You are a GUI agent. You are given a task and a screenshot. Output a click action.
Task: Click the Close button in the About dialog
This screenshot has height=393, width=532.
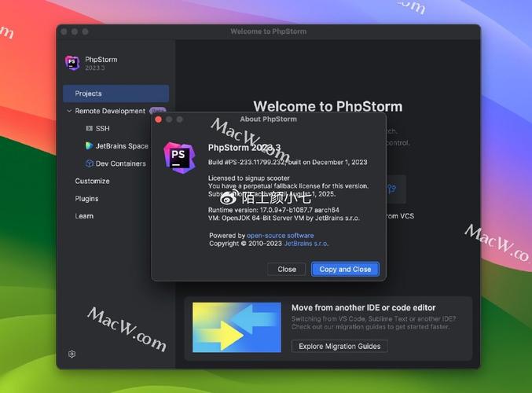coord(287,269)
